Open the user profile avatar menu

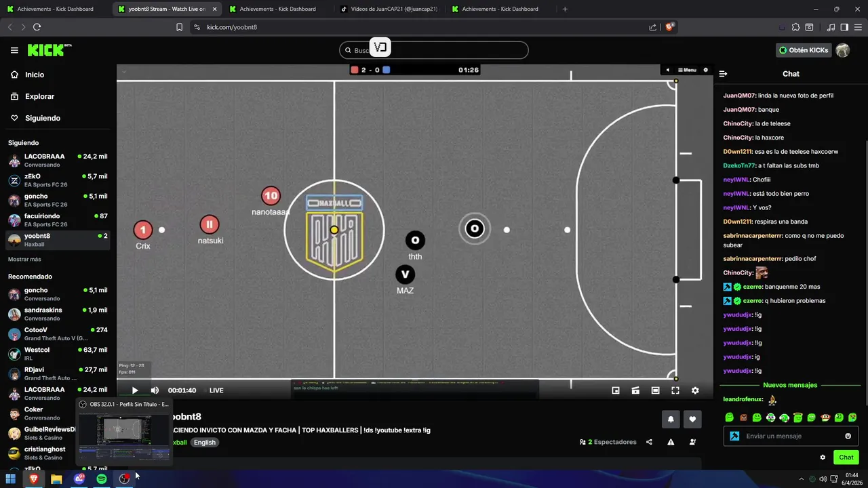pyautogui.click(x=843, y=50)
